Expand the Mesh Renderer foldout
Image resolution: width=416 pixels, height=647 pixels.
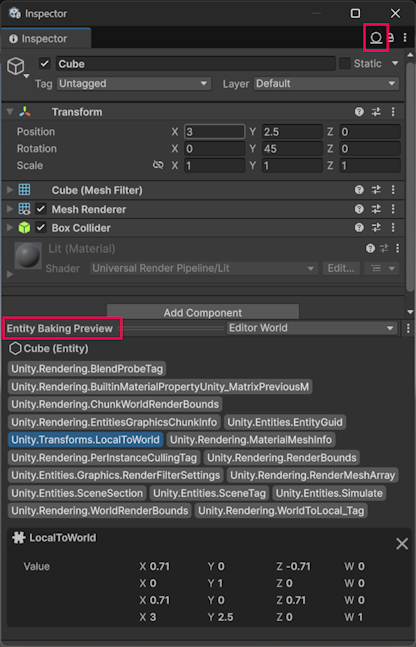coord(10,209)
